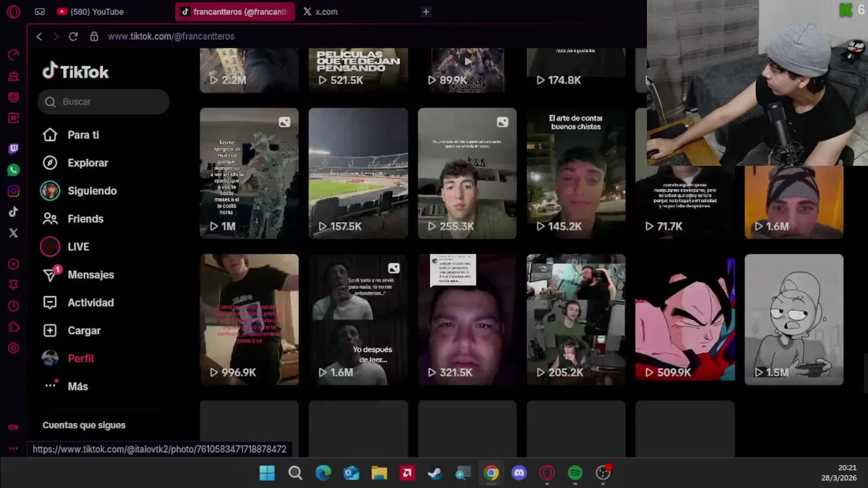Image resolution: width=868 pixels, height=488 pixels.
Task: Open File Explorer from the taskbar
Action: (379, 473)
